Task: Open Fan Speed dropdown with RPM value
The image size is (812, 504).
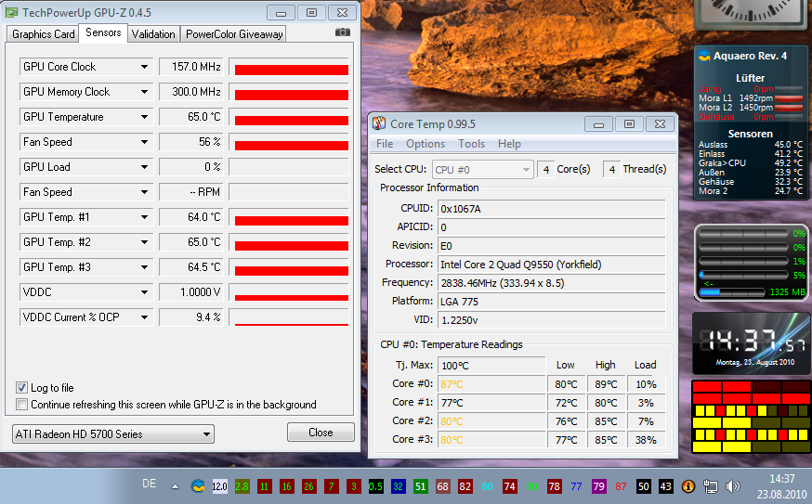Action: pyautogui.click(x=145, y=192)
